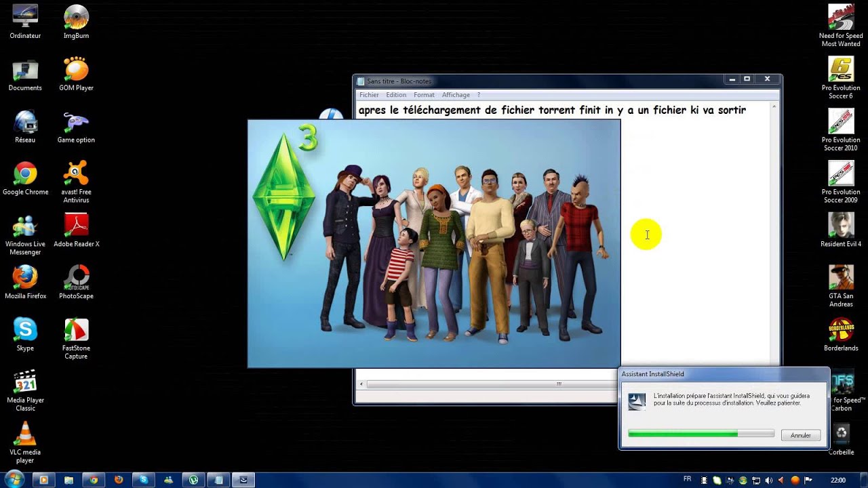Viewport: 868px width, 488px height.
Task: Launch Pro Evolution Soccer 6 shortcut
Action: pyautogui.click(x=841, y=78)
